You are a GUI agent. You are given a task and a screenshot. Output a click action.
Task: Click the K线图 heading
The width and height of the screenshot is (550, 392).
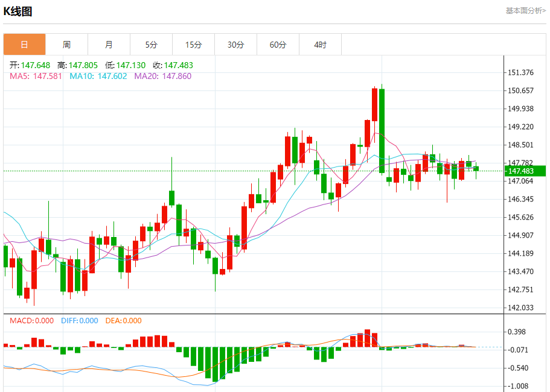point(18,11)
